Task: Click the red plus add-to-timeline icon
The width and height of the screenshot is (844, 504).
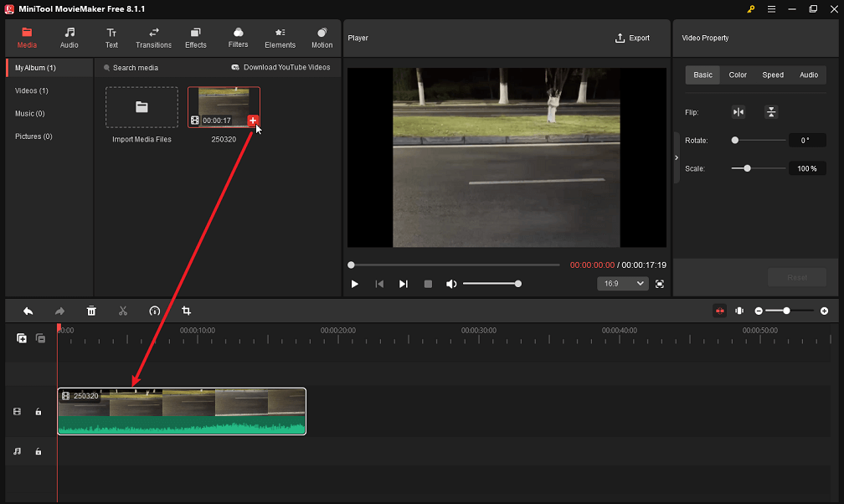Action: click(253, 121)
